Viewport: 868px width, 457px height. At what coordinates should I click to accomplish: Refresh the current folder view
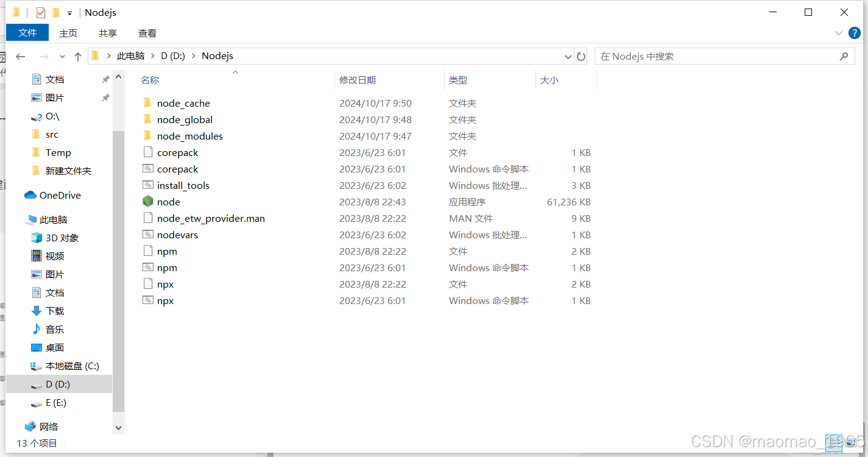[x=581, y=56]
